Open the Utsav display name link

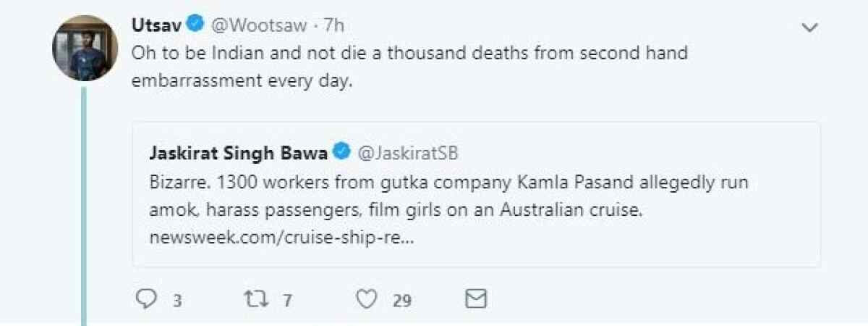(x=155, y=25)
